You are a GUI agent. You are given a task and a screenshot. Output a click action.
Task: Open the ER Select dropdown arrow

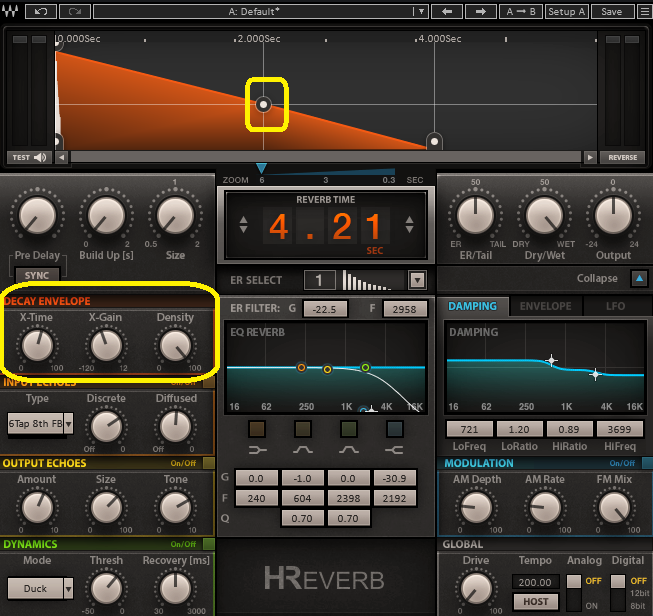coord(417,280)
